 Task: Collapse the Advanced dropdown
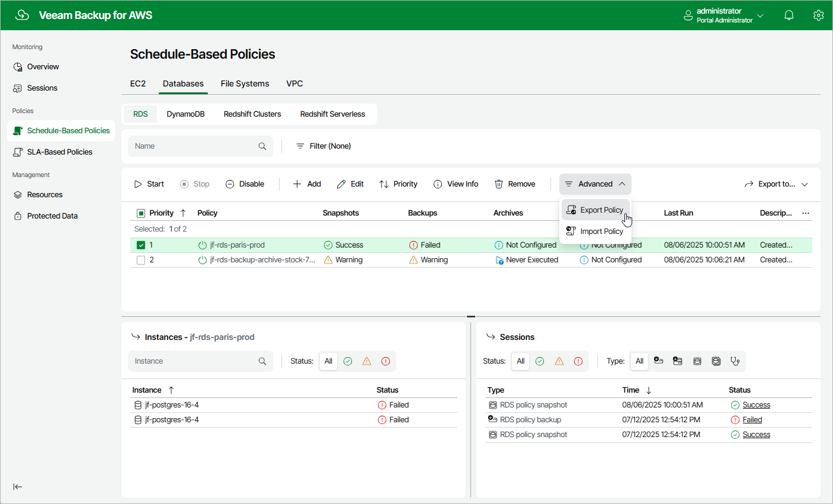click(595, 184)
